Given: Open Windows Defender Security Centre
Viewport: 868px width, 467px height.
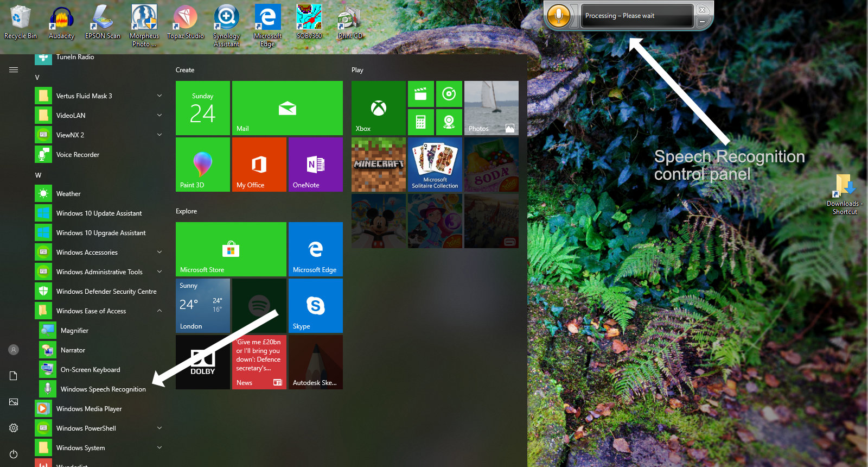Looking at the screenshot, I should click(x=100, y=291).
